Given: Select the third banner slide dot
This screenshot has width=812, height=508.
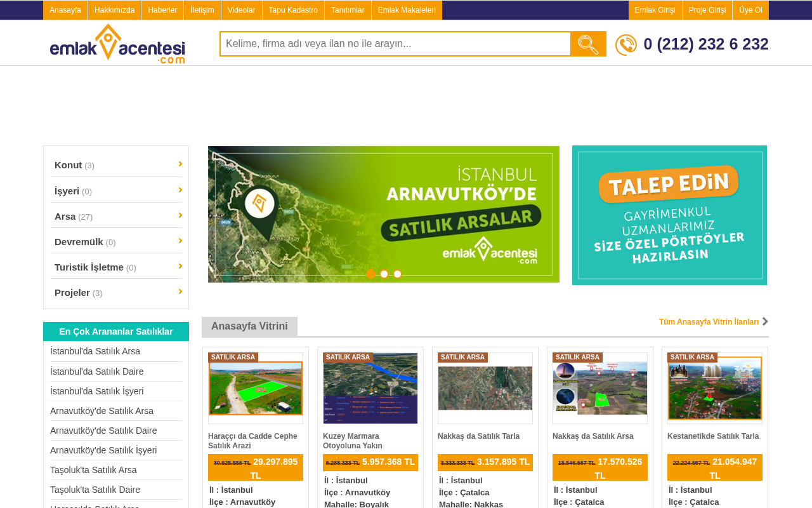Looking at the screenshot, I should (397, 274).
